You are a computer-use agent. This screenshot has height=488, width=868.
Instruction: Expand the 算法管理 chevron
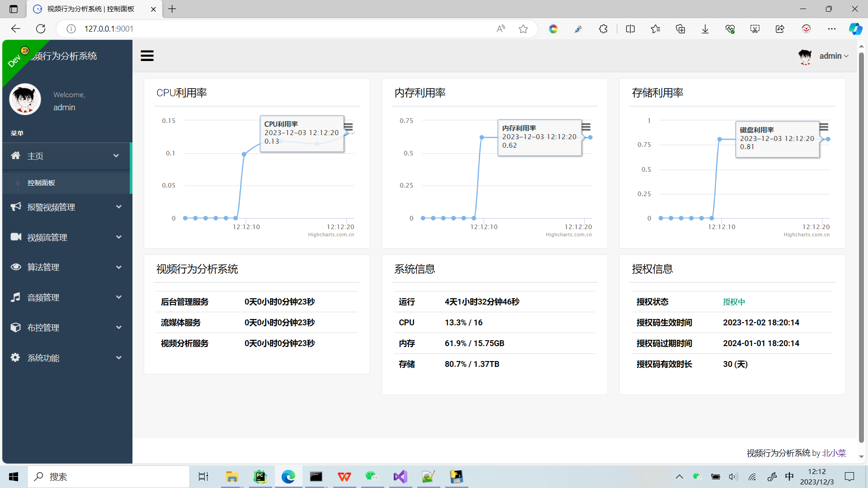(119, 267)
